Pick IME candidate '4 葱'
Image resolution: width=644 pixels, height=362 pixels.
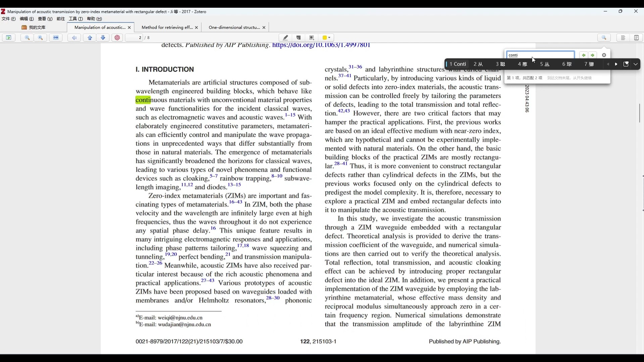click(x=522, y=64)
